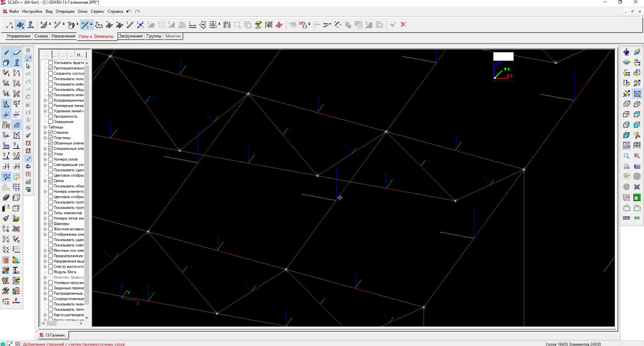Screen dimensions: 644x346
Task: Toggle bar elements display filter icon
Action: tap(6, 52)
